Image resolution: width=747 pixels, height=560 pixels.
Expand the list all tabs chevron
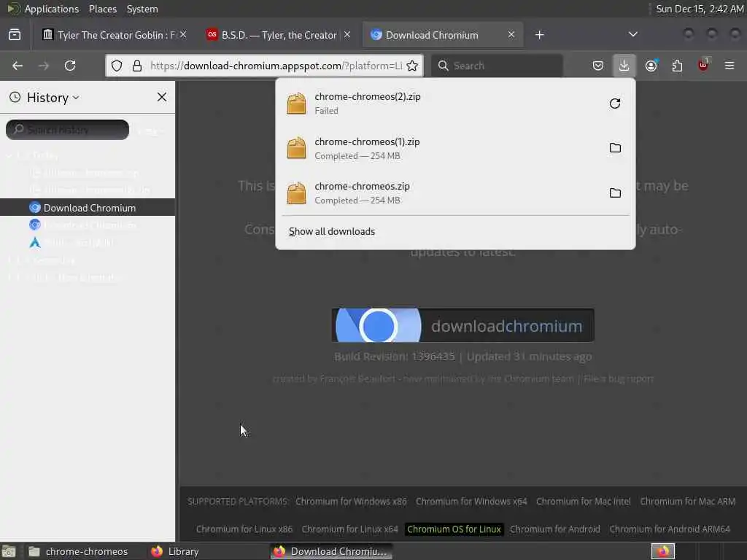(633, 34)
